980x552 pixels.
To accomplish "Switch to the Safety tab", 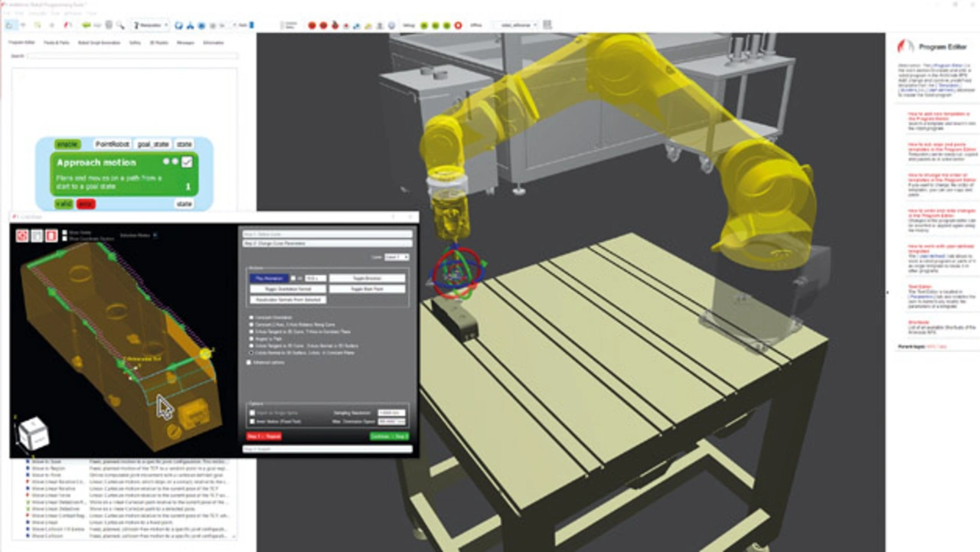I will coord(136,43).
